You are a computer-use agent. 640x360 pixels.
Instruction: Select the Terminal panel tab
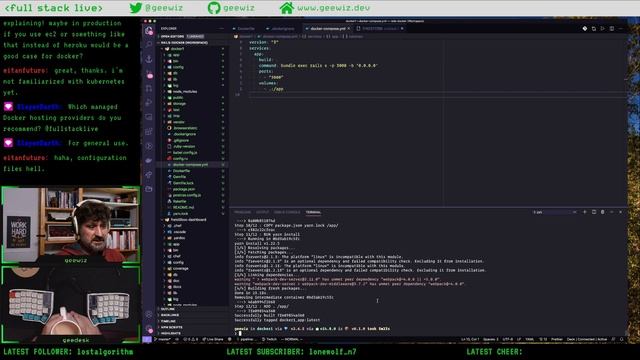[313, 212]
